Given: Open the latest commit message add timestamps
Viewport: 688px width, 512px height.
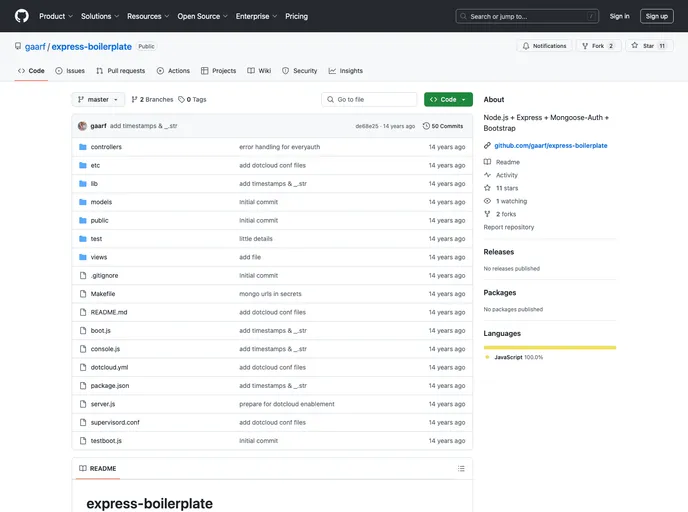Looking at the screenshot, I should click(x=143, y=126).
